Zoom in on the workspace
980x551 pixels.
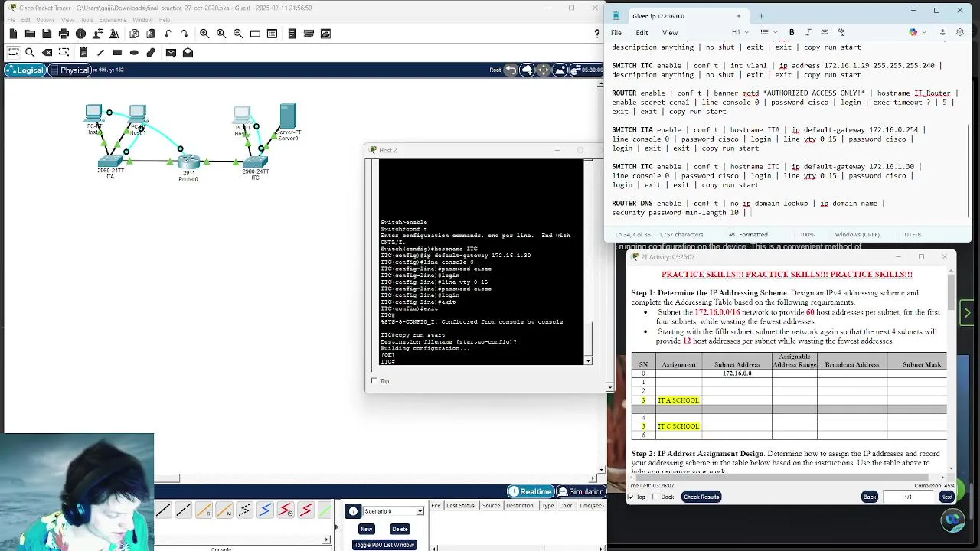tap(204, 34)
